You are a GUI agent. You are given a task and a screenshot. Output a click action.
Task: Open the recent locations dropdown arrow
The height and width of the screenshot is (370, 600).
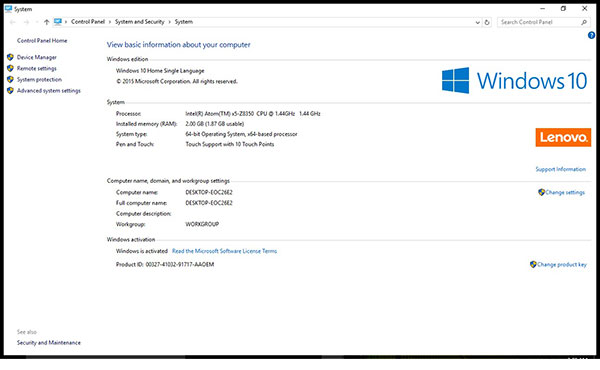(37, 22)
